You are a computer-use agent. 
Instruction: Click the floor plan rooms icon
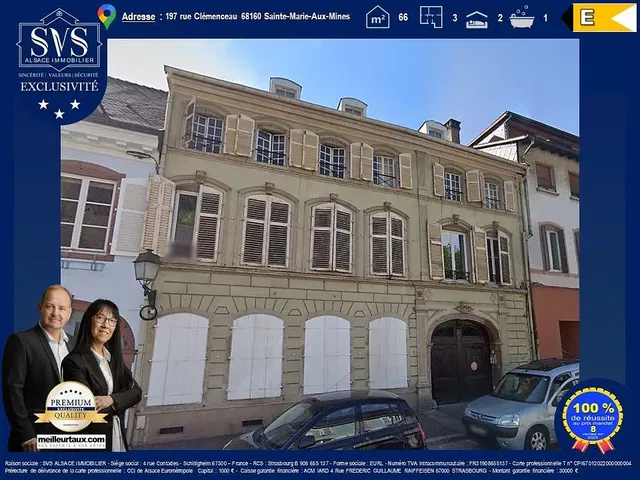[x=431, y=17]
